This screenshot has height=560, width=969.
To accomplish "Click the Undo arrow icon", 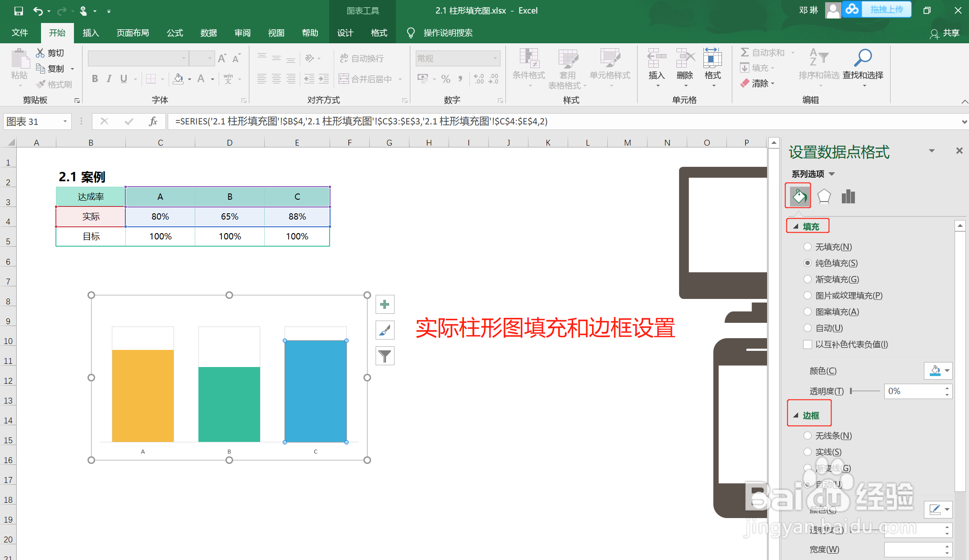I will pos(38,11).
